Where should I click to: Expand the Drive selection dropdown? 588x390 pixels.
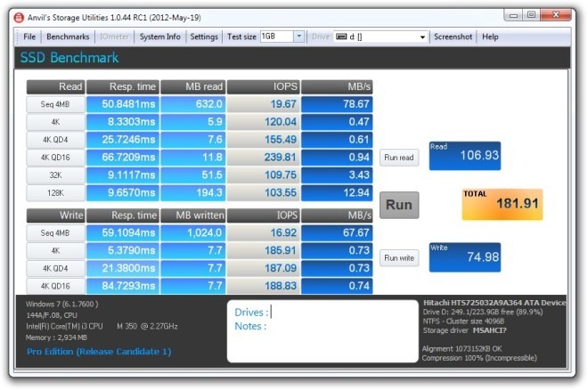422,37
